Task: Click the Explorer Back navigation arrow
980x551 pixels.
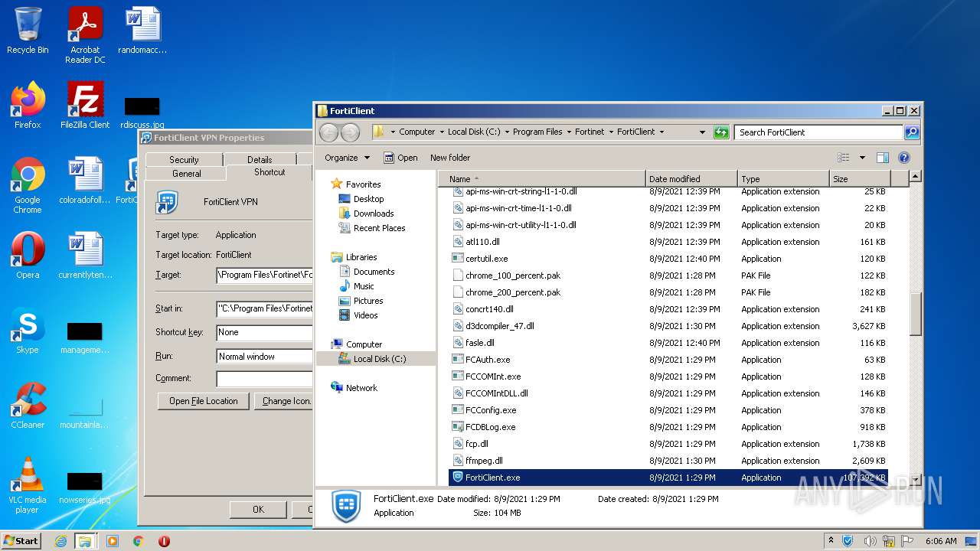Action: [x=328, y=132]
